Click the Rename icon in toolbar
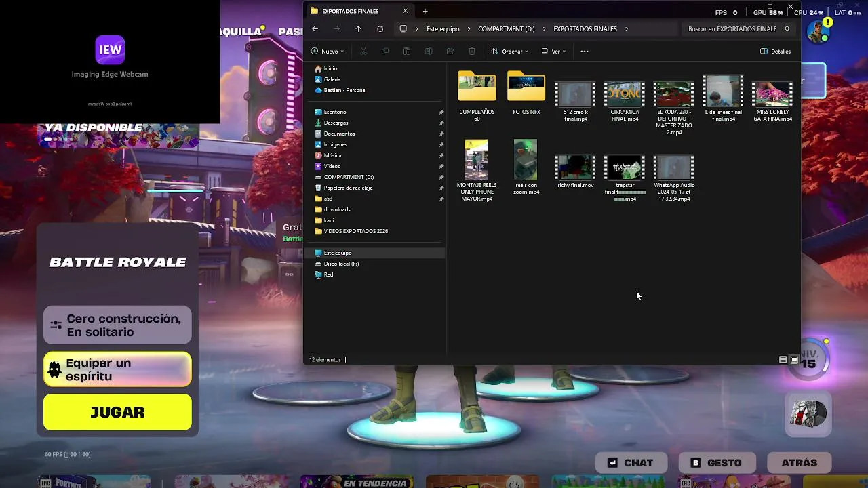The image size is (868, 488). 429,52
